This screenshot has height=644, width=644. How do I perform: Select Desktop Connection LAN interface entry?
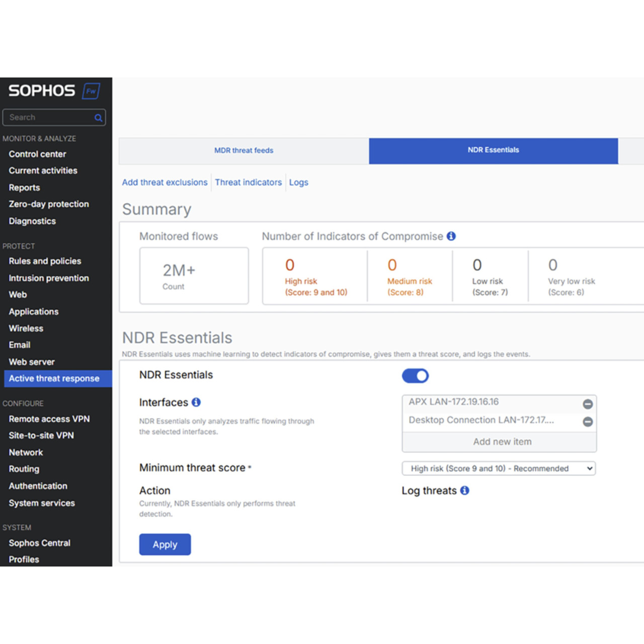(481, 420)
